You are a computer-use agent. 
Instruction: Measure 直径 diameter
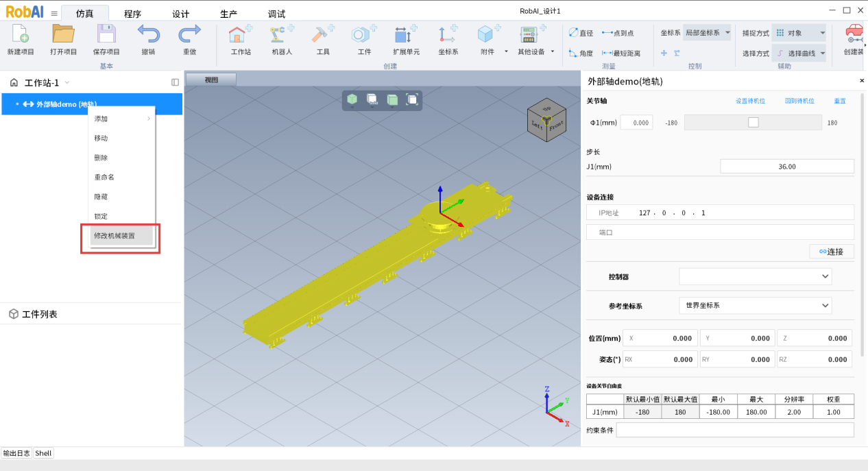tap(581, 33)
